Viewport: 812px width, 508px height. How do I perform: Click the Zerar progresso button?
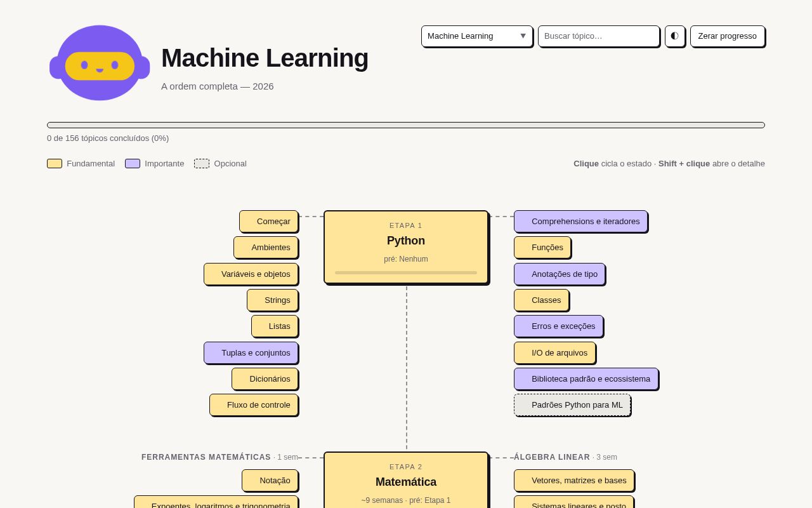coord(727,36)
